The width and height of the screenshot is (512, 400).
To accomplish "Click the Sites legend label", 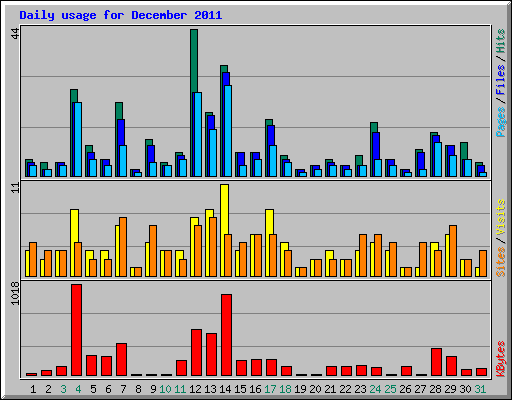I will (x=501, y=262).
